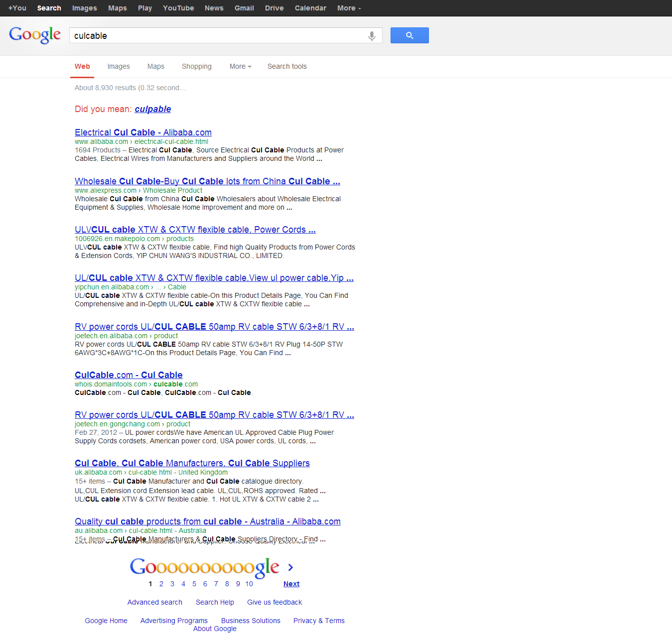Open UL/CUL cable XTW yipchun alibaba result
Viewport: 672px width, 643px height.
point(214,278)
